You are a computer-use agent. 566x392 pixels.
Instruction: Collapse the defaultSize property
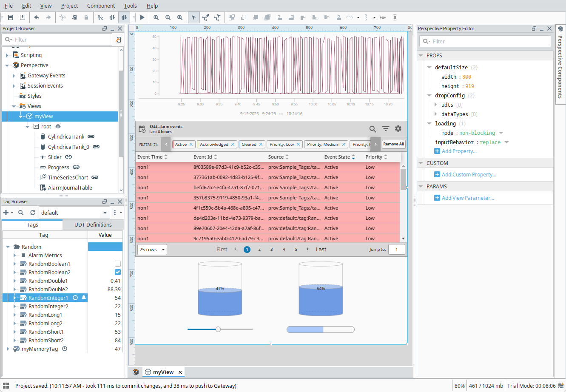429,68
